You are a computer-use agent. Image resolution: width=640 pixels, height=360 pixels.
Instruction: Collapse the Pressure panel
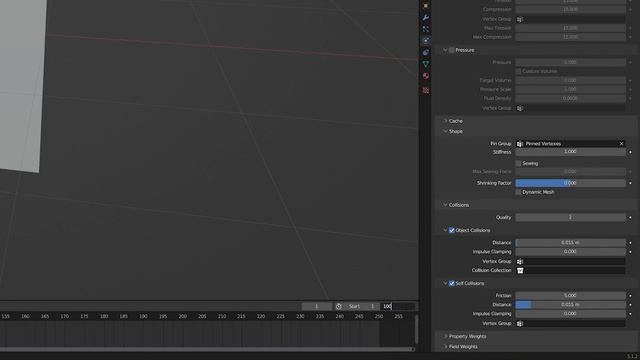coord(445,50)
